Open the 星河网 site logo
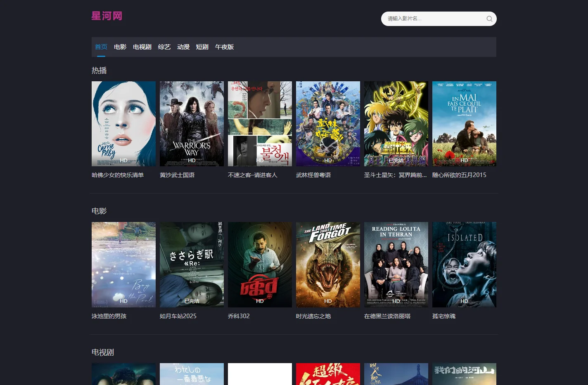Screen dimensions: 588x385 pyautogui.click(x=107, y=16)
